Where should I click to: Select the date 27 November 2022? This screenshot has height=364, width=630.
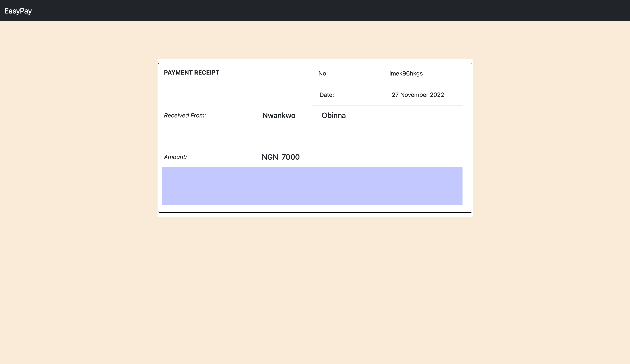418,95
